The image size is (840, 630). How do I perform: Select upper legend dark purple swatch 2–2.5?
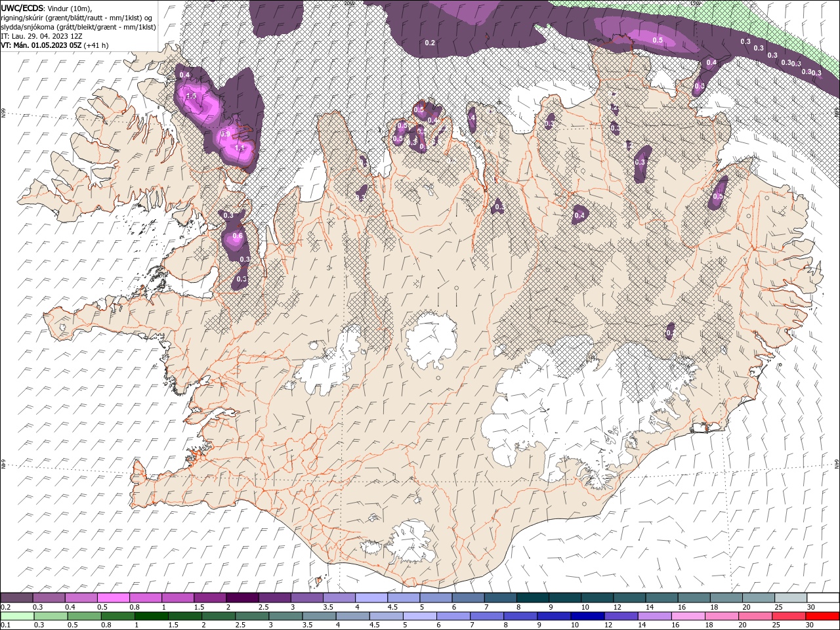click(242, 598)
